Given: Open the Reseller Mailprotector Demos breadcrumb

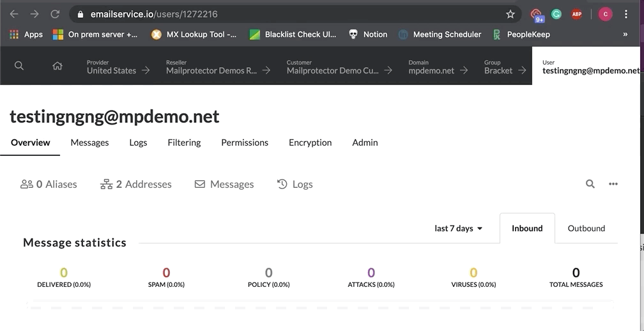Looking at the screenshot, I should (211, 66).
